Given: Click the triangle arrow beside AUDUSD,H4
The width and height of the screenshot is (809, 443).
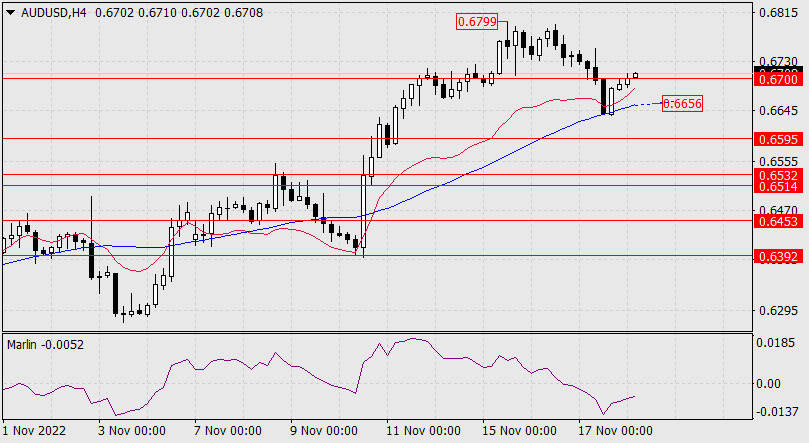Looking at the screenshot, I should point(10,12).
